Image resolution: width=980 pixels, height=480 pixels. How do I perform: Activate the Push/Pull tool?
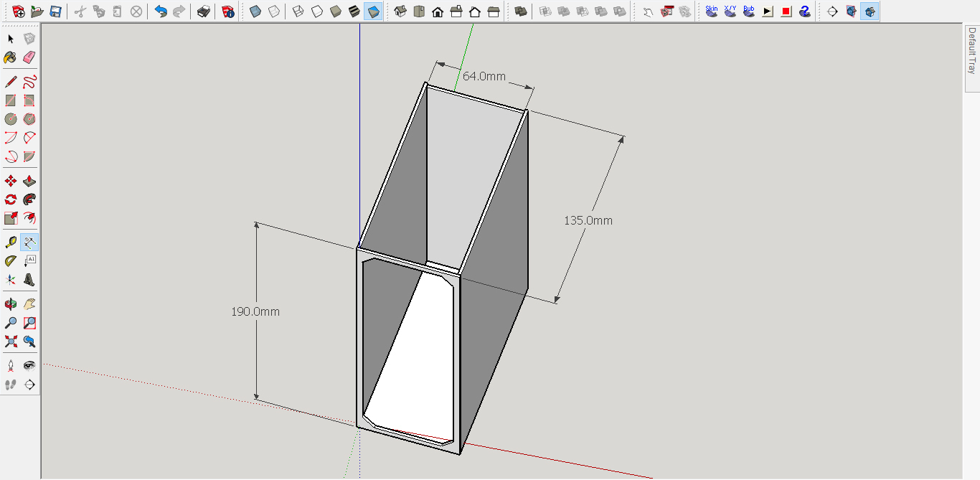29,181
